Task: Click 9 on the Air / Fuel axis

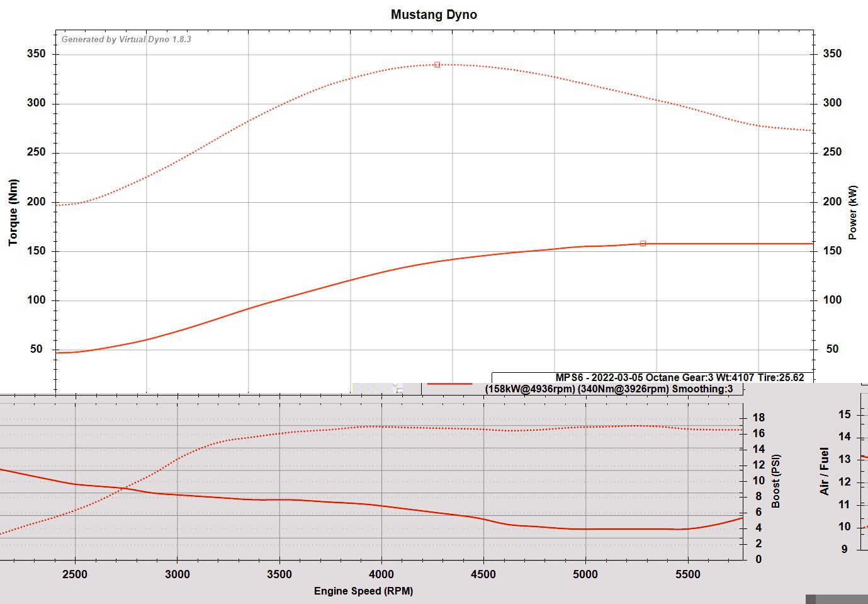Action: 845,549
